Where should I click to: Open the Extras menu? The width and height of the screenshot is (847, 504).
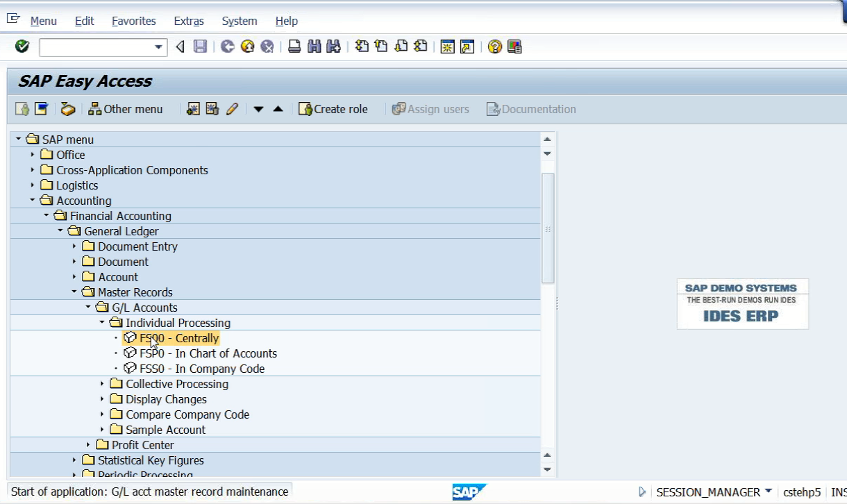(188, 21)
